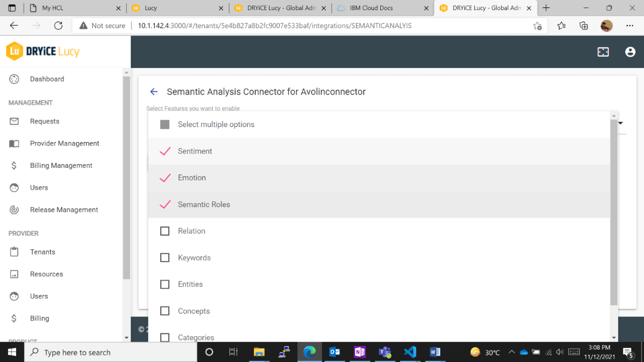The height and width of the screenshot is (362, 644).
Task: Open the Dashboard sidebar icon
Action: tap(14, 79)
